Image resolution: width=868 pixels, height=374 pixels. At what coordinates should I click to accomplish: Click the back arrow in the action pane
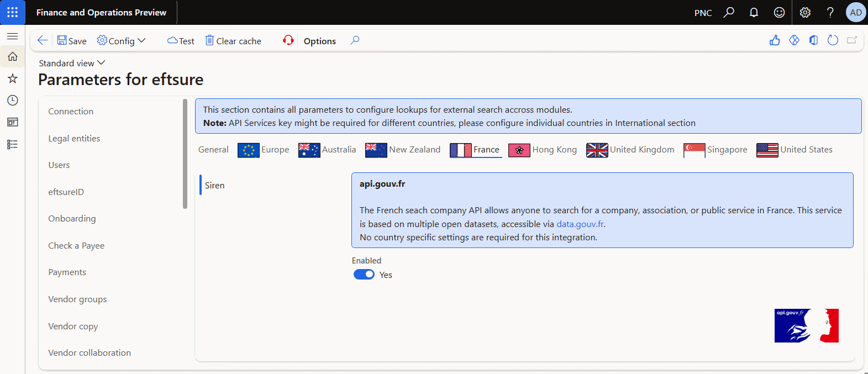(x=43, y=40)
